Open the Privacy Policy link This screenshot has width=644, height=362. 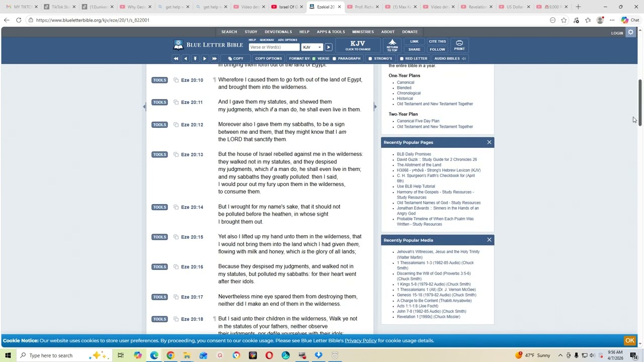[x=361, y=340]
